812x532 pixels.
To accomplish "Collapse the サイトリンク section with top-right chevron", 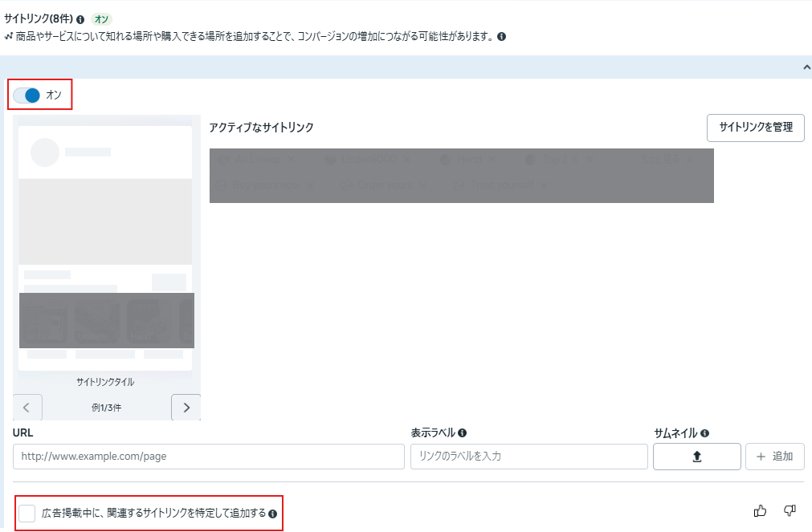I will 806,68.
